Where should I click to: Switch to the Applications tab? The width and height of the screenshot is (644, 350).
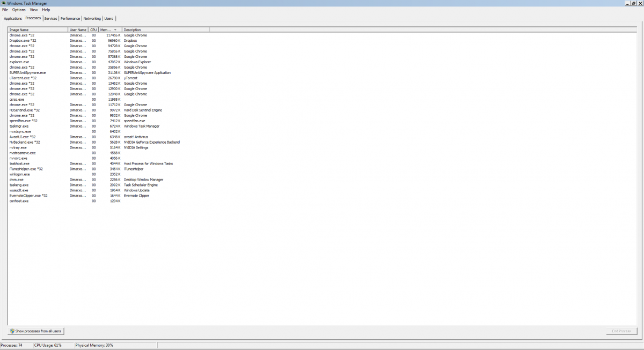(13, 19)
